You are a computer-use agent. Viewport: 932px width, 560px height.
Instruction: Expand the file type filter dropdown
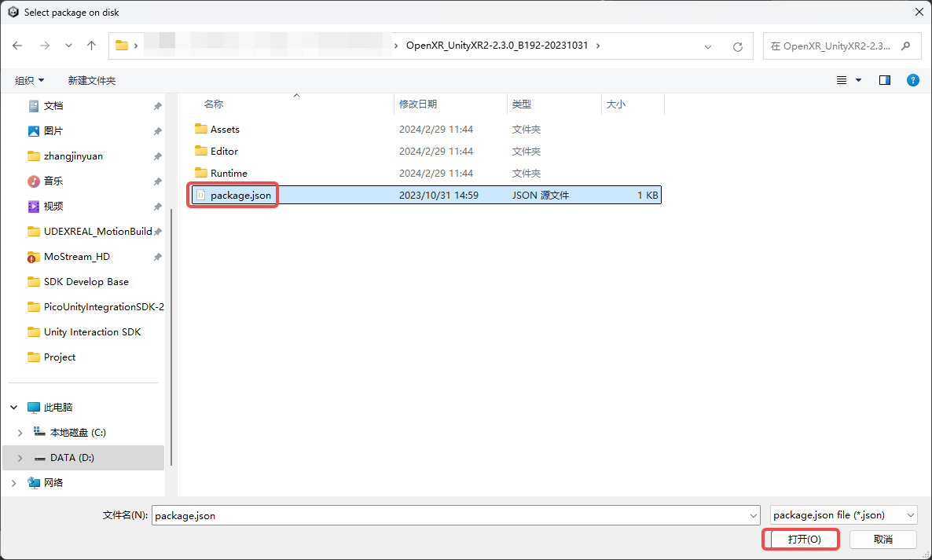tap(843, 515)
